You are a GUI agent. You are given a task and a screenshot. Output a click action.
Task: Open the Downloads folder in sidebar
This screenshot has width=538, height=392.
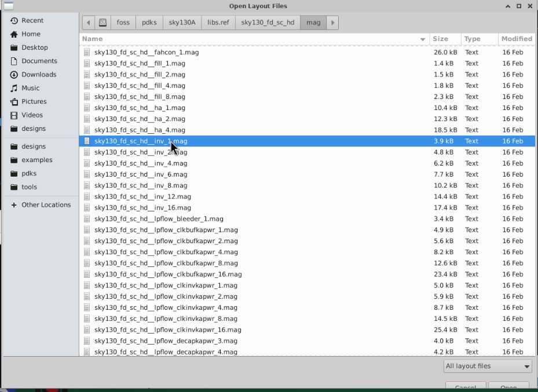pos(39,75)
